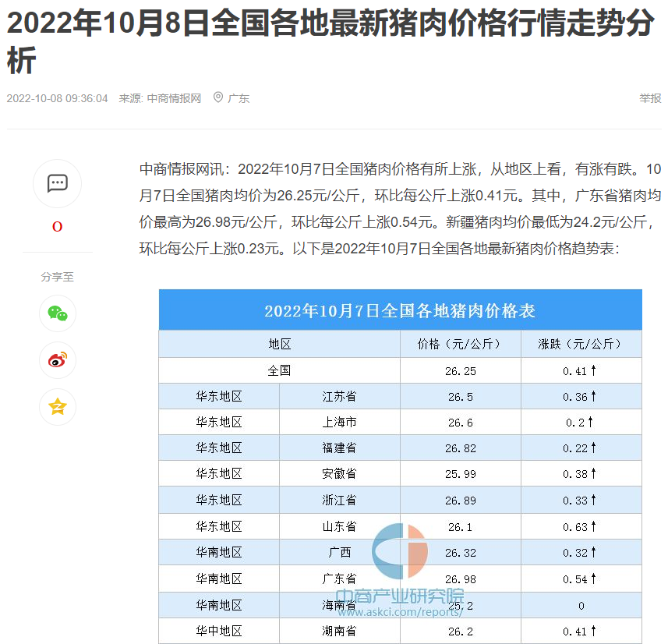668x644 pixels.
Task: Click the up arrow in the 全国 row
Action: coord(593,370)
